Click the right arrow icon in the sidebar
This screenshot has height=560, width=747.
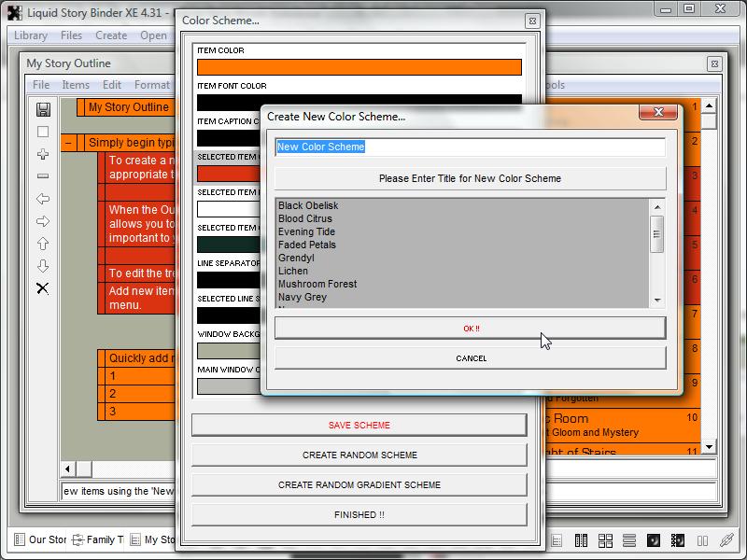[43, 221]
